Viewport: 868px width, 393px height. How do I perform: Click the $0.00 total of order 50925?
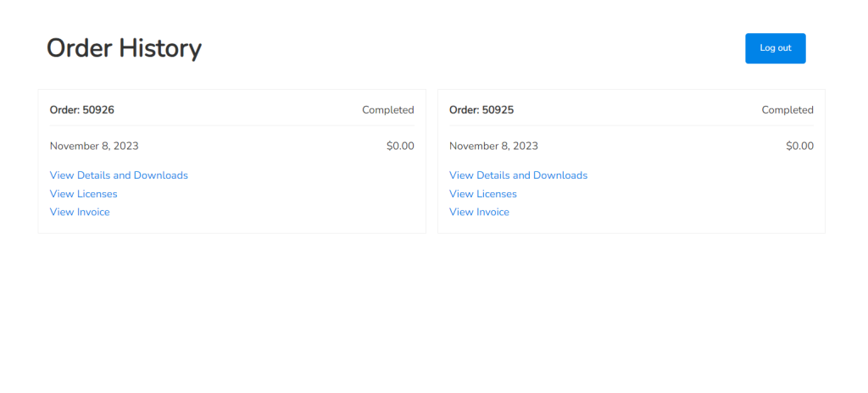[799, 146]
